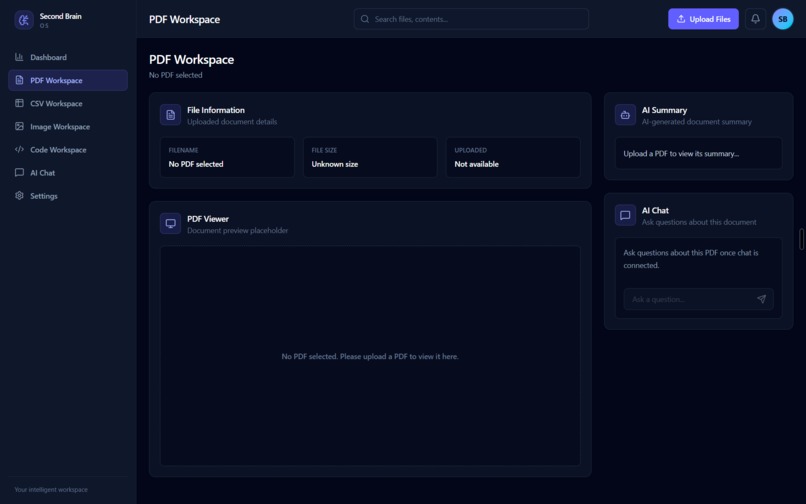Viewport: 806px width, 504px height.
Task: Click the FILE SIZE label
Action: coord(324,150)
